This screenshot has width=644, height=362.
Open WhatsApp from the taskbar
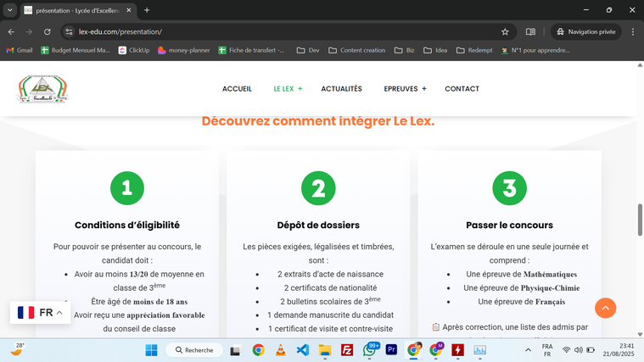370,350
